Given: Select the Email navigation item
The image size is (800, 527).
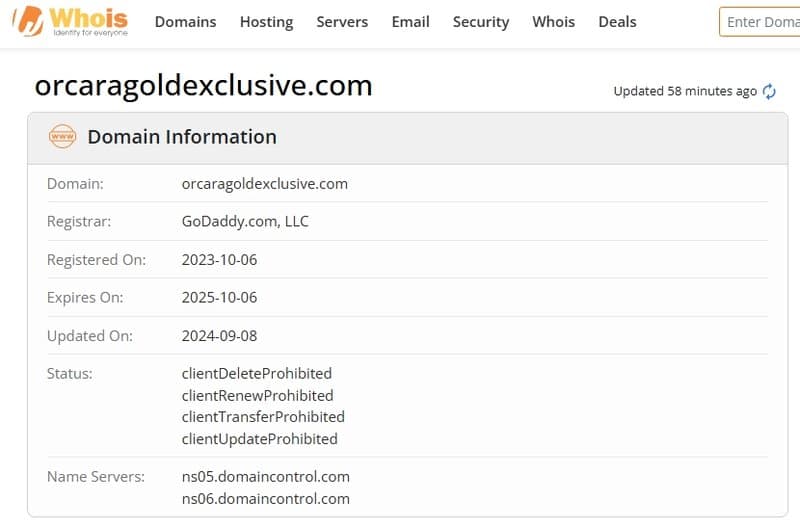Looking at the screenshot, I should click(410, 22).
